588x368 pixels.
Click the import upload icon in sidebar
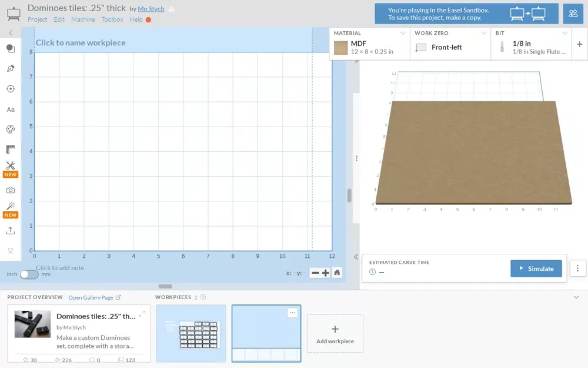tap(11, 231)
